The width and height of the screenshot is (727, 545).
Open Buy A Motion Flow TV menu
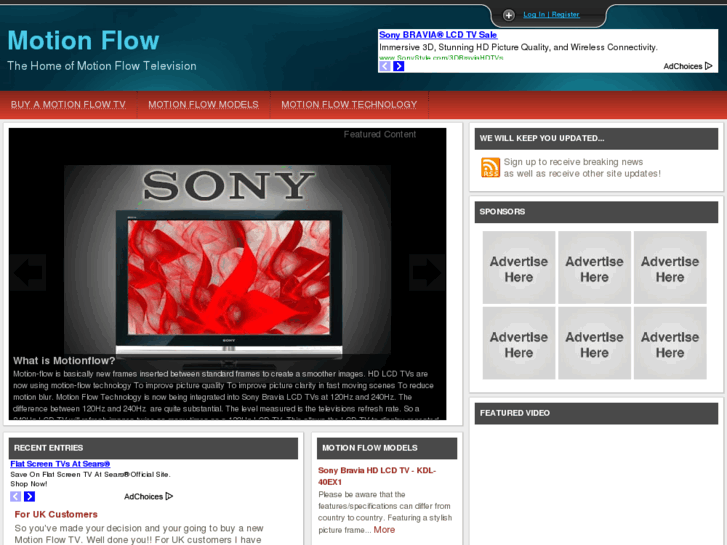(68, 104)
